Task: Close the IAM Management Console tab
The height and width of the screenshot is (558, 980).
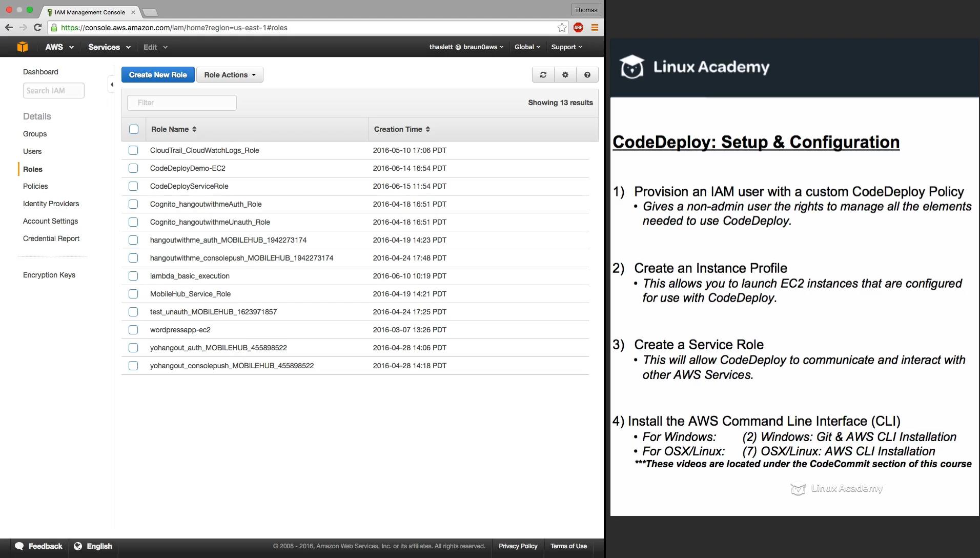Action: [x=133, y=12]
